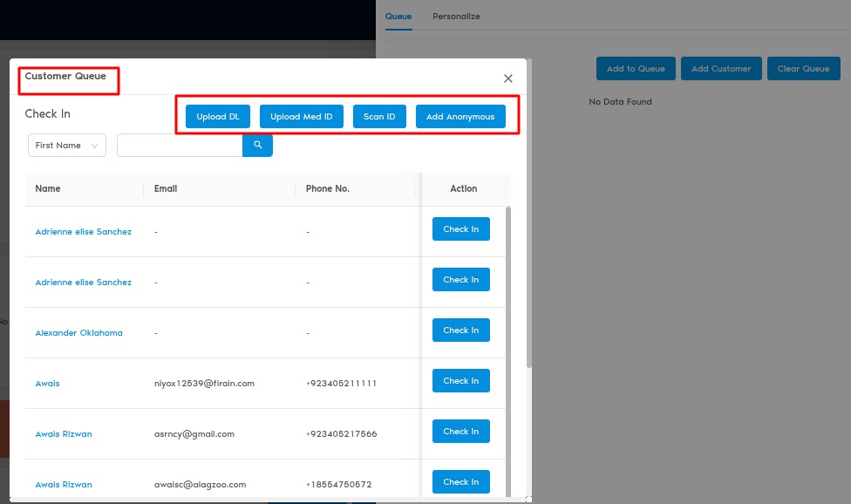Click the phone number +923405211111
The image size is (851, 504).
coord(342,384)
